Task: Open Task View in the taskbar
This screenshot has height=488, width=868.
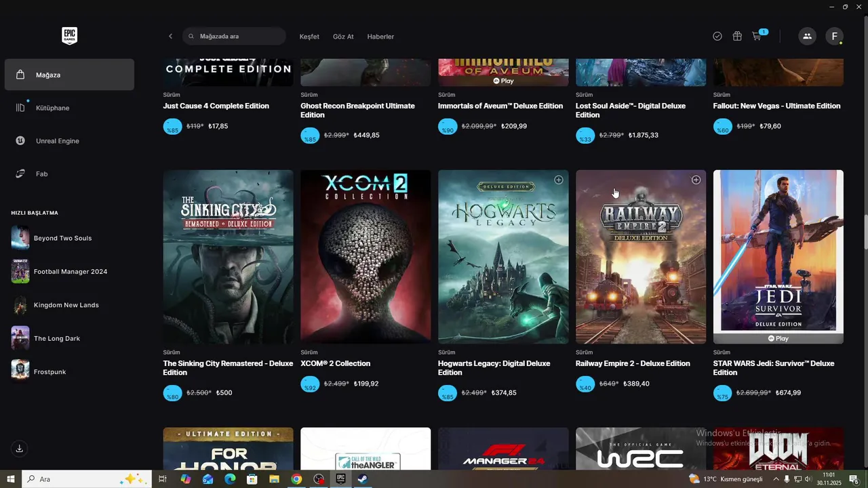Action: click(x=163, y=479)
